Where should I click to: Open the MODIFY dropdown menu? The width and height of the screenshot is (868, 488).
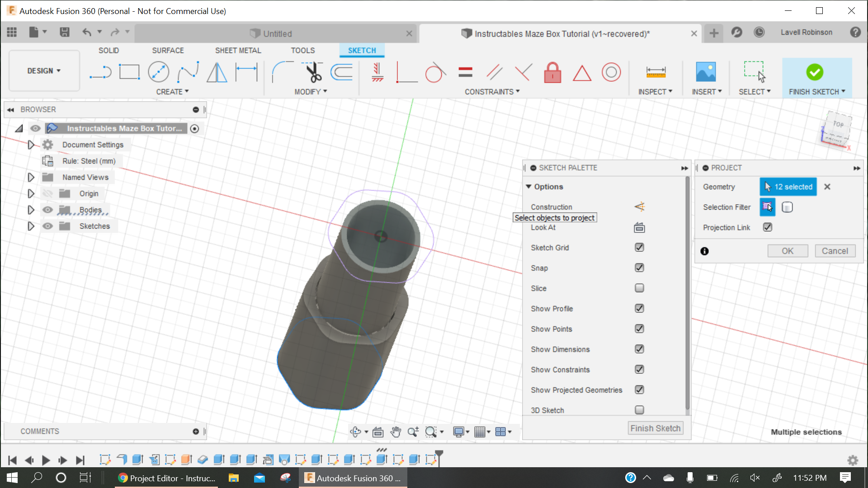click(311, 92)
